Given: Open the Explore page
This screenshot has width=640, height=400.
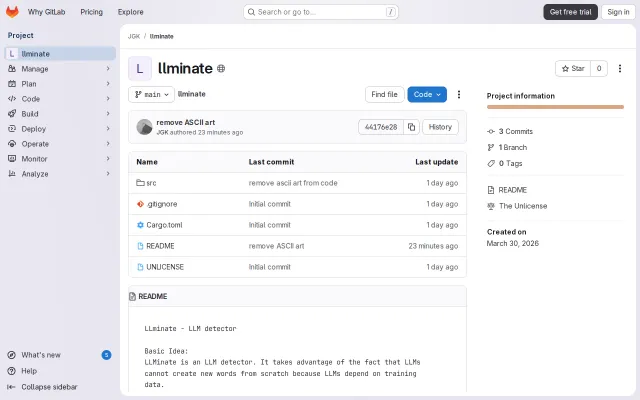Looking at the screenshot, I should [131, 12].
